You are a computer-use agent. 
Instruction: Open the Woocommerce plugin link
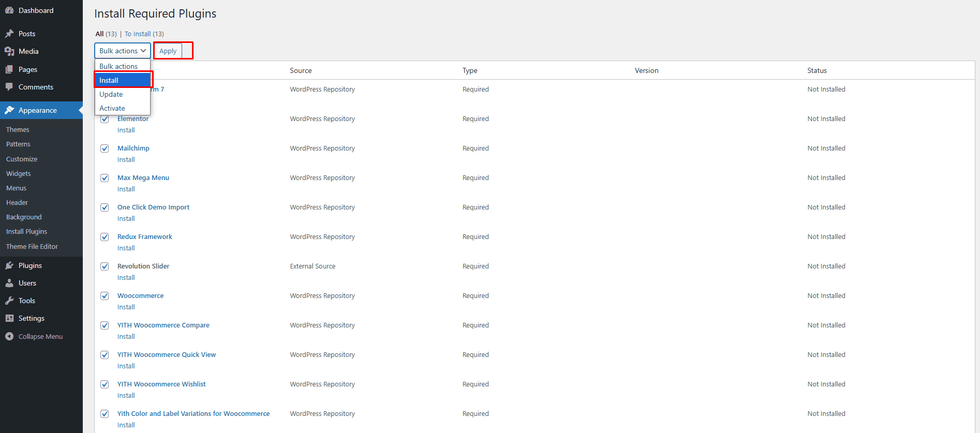[x=141, y=295]
